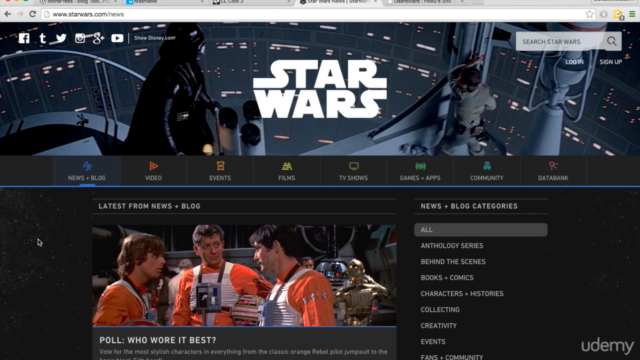Click the Community nav icon
This screenshot has width=640, height=360.
pos(487,166)
